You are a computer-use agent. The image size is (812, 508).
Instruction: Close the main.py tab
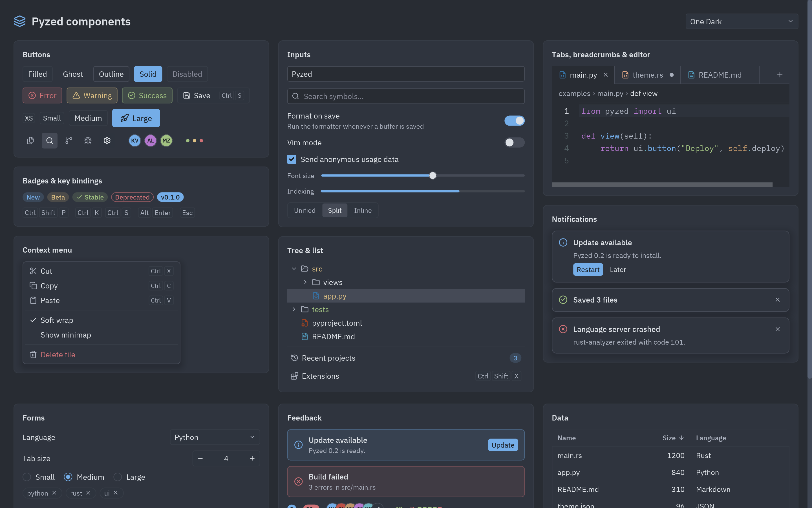click(606, 75)
